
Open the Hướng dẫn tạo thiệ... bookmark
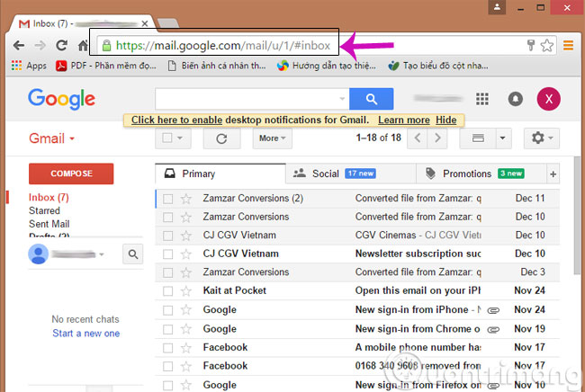(327, 66)
